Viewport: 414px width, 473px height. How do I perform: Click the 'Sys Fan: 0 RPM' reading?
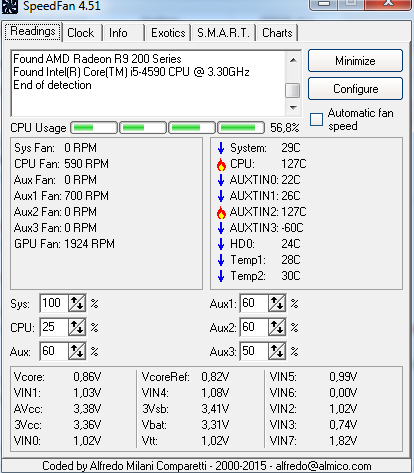point(55,148)
